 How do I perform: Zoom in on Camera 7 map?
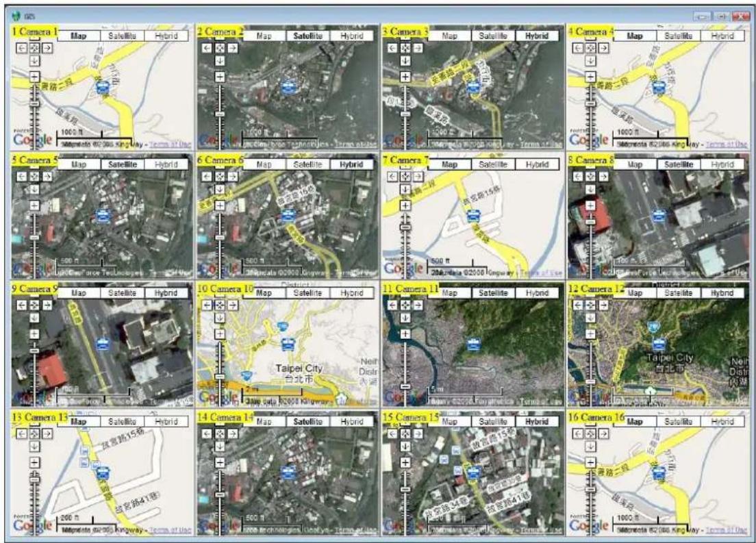coord(405,205)
